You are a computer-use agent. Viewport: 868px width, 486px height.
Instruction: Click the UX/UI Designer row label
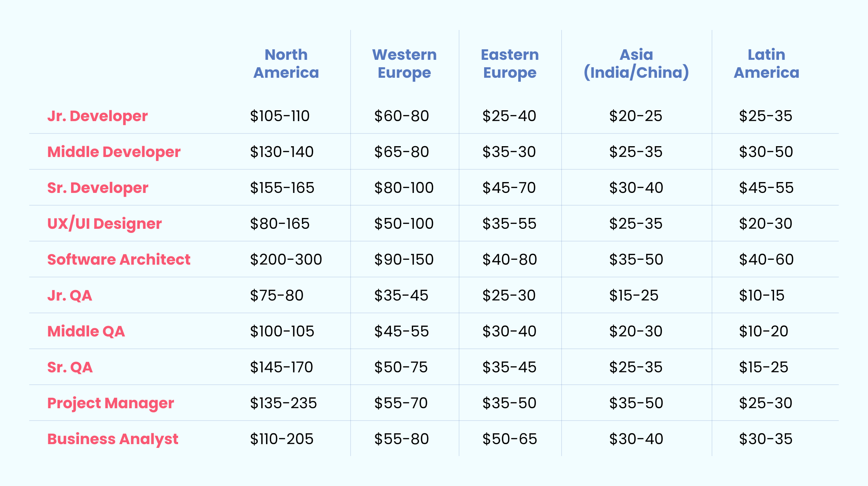104,224
